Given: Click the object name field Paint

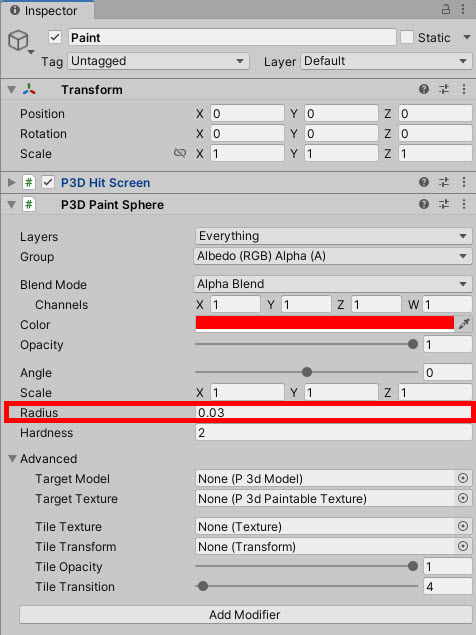Looking at the screenshot, I should click(x=232, y=38).
